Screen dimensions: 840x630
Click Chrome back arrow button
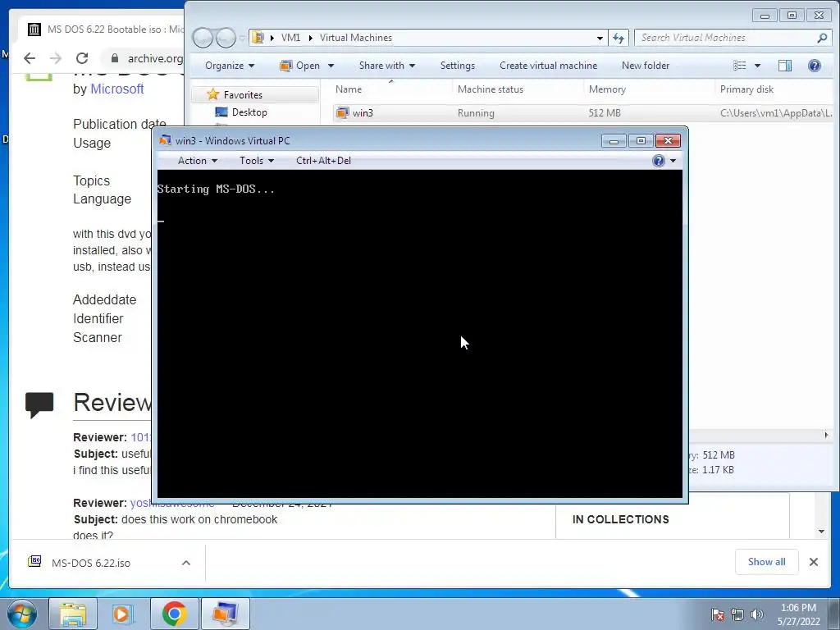[30, 58]
